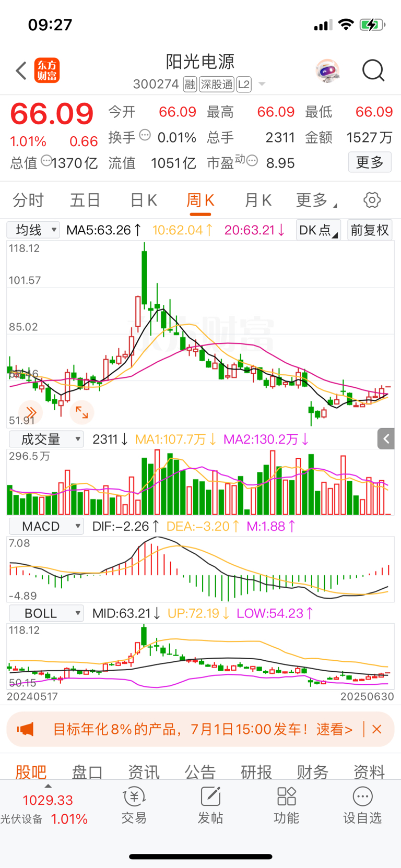Open the 资讯 tab
The image size is (401, 868).
(144, 771)
